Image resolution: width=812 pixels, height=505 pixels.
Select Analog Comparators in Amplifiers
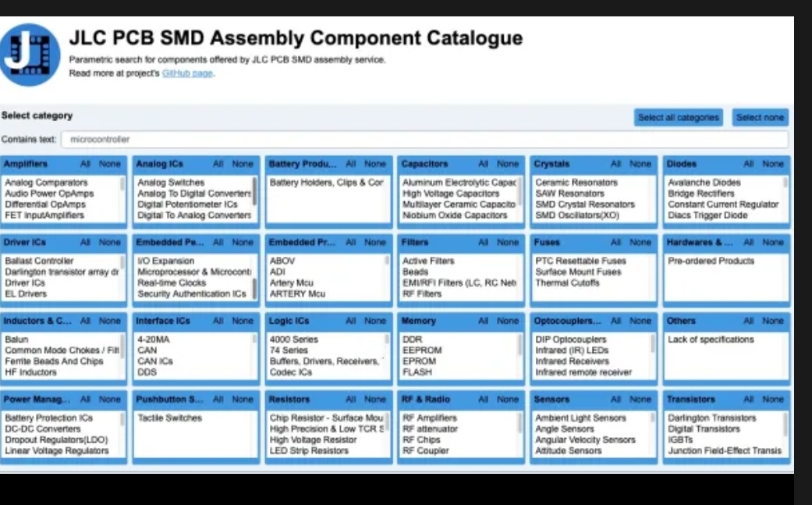click(46, 183)
